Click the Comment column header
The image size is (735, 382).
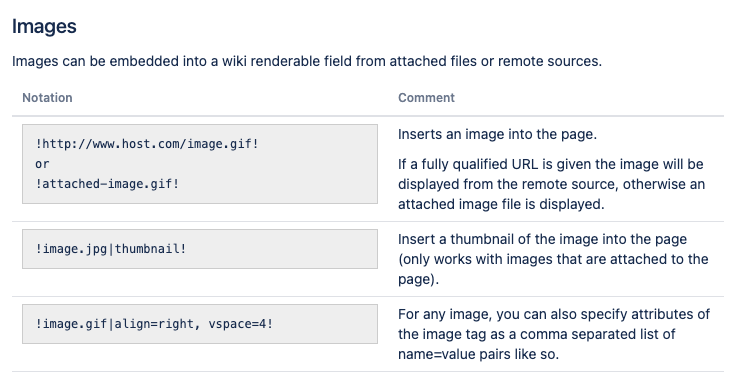[x=426, y=97]
